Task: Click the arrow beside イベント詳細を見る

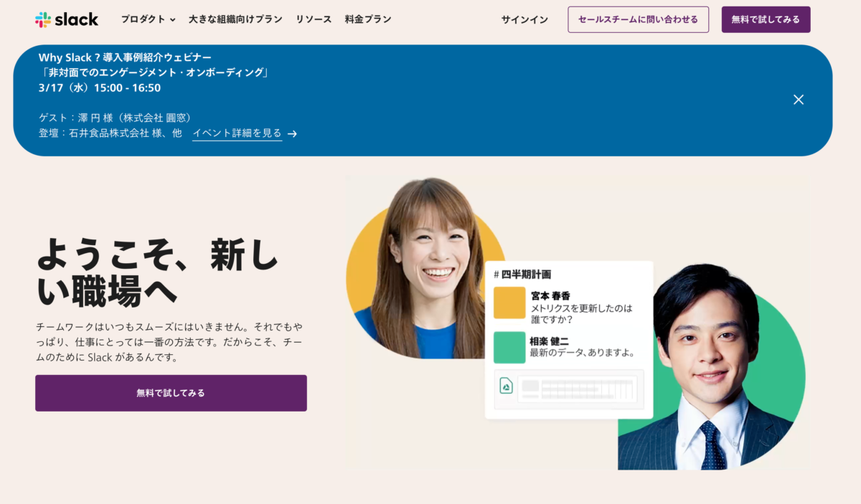Action: [292, 133]
